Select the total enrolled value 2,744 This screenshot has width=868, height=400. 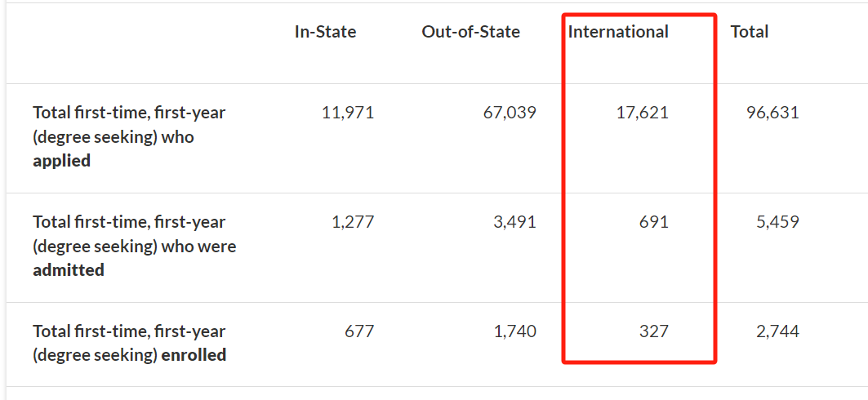pyautogui.click(x=777, y=331)
